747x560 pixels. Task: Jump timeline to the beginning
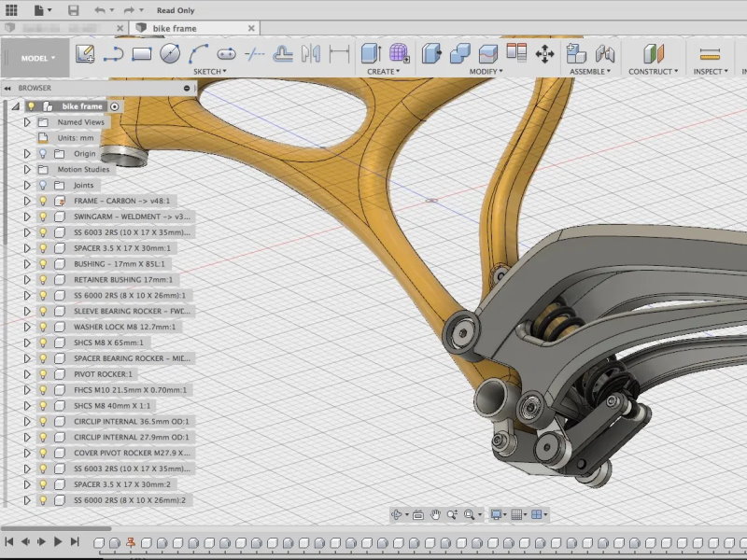pos(9,541)
